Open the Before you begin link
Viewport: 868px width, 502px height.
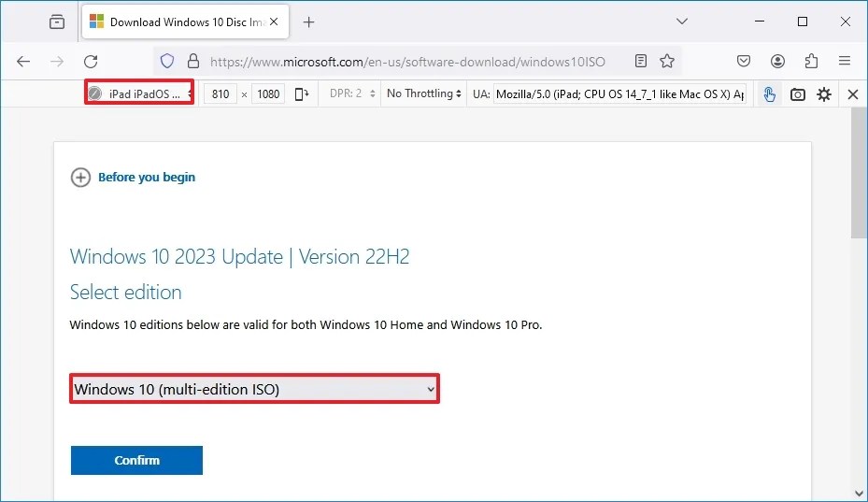click(147, 178)
